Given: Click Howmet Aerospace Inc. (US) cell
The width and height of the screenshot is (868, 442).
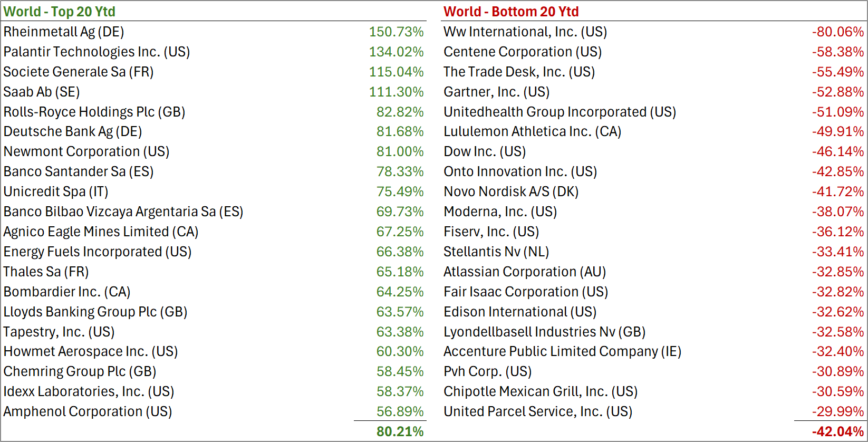Looking at the screenshot, I should click(91, 351).
